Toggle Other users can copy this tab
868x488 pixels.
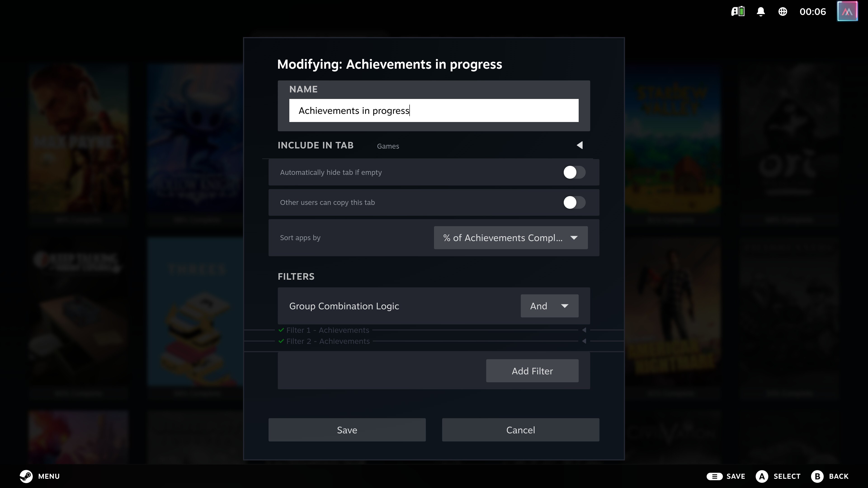574,202
